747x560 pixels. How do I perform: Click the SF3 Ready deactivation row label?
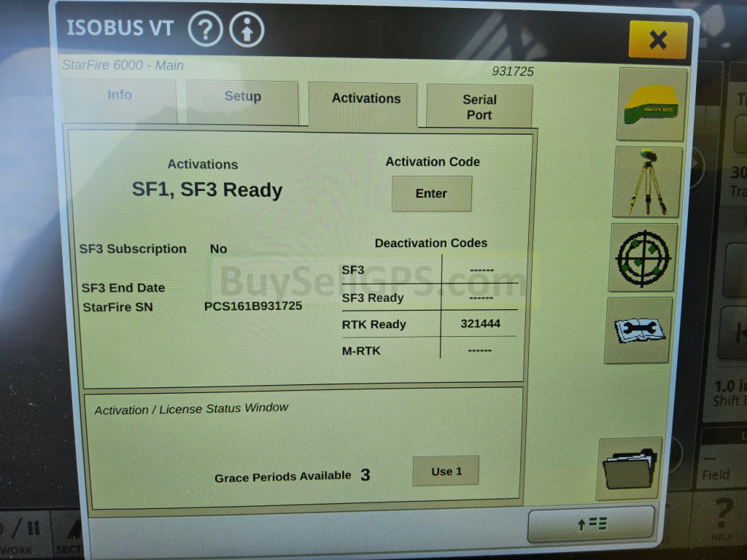point(373,297)
